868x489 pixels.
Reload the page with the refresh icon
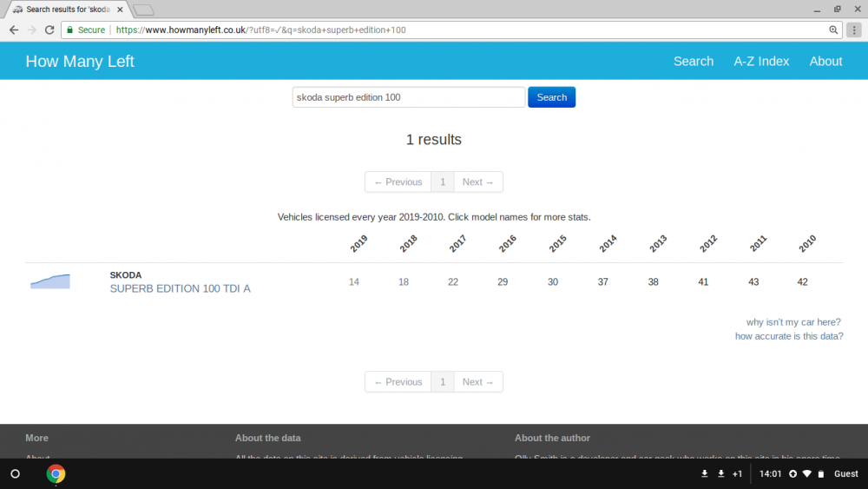[49, 30]
